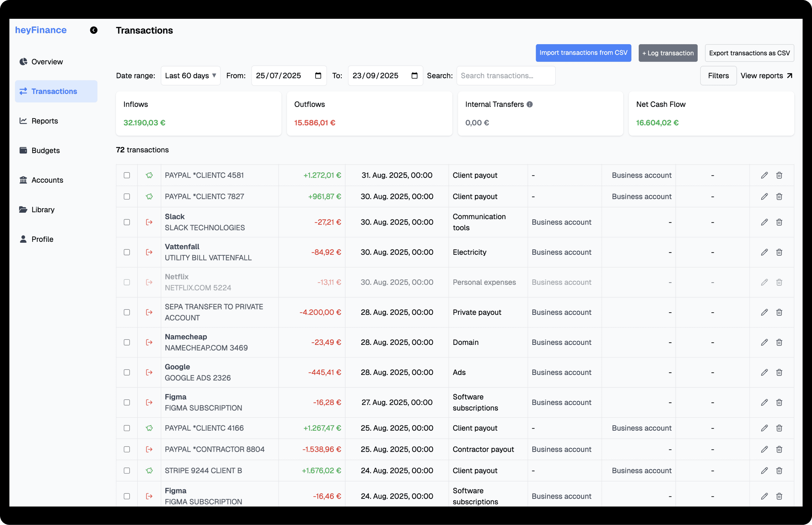Viewport: 812px width, 525px height.
Task: Click the NETFLIX.COM 5224 description text
Action: click(198, 288)
